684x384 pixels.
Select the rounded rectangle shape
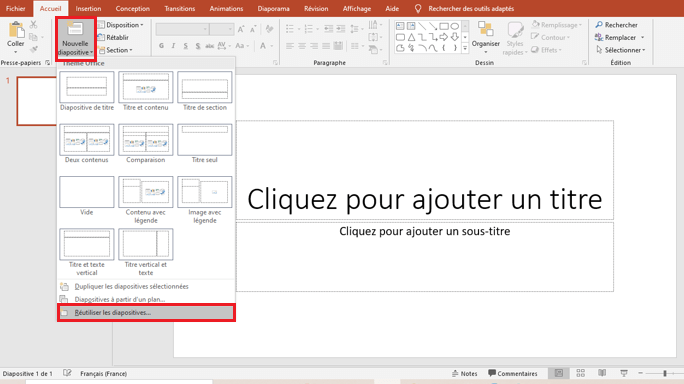(x=400, y=37)
